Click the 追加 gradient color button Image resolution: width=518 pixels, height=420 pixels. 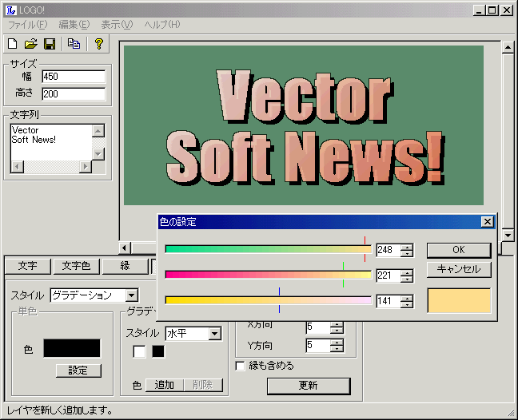pos(164,385)
